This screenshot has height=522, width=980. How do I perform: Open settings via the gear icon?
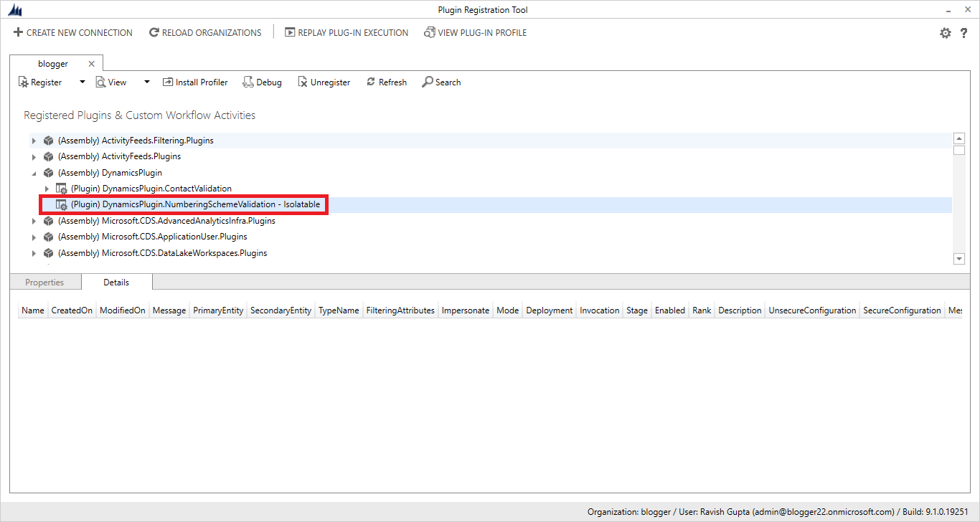point(946,33)
